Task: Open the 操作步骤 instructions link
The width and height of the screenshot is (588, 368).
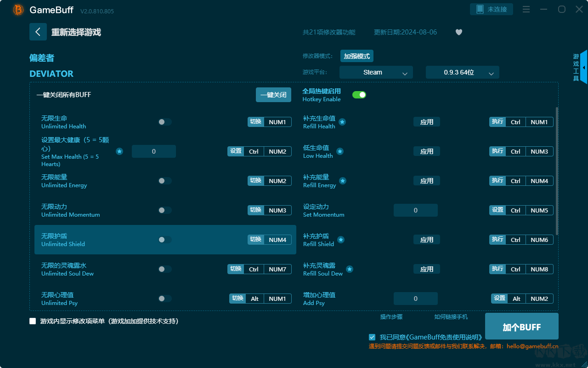Action: (391, 317)
